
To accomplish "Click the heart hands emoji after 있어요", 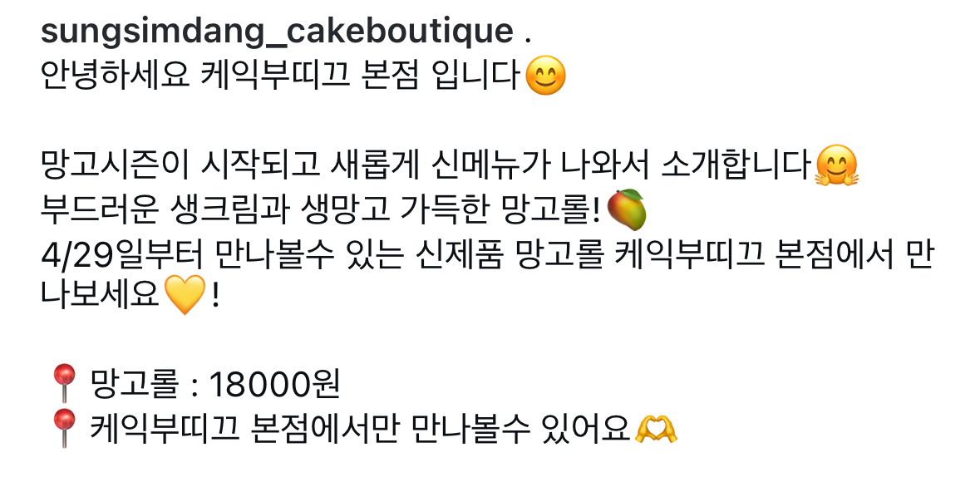I will (656, 430).
